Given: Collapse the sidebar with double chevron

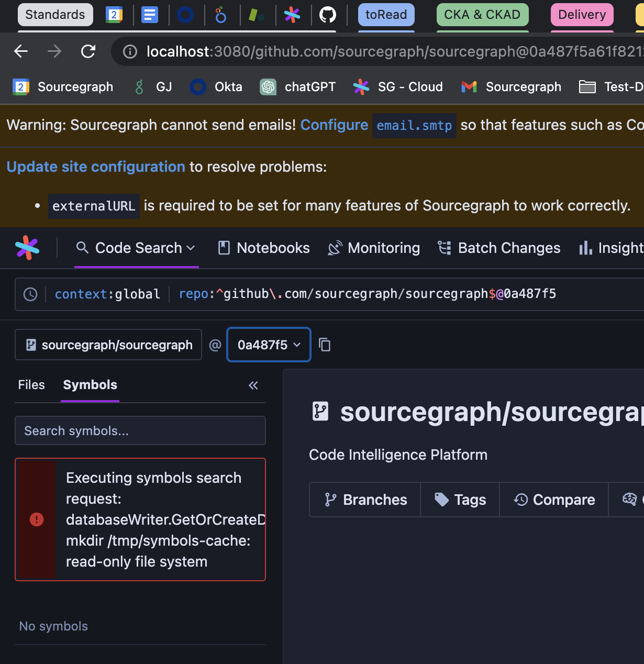Looking at the screenshot, I should pyautogui.click(x=253, y=385).
